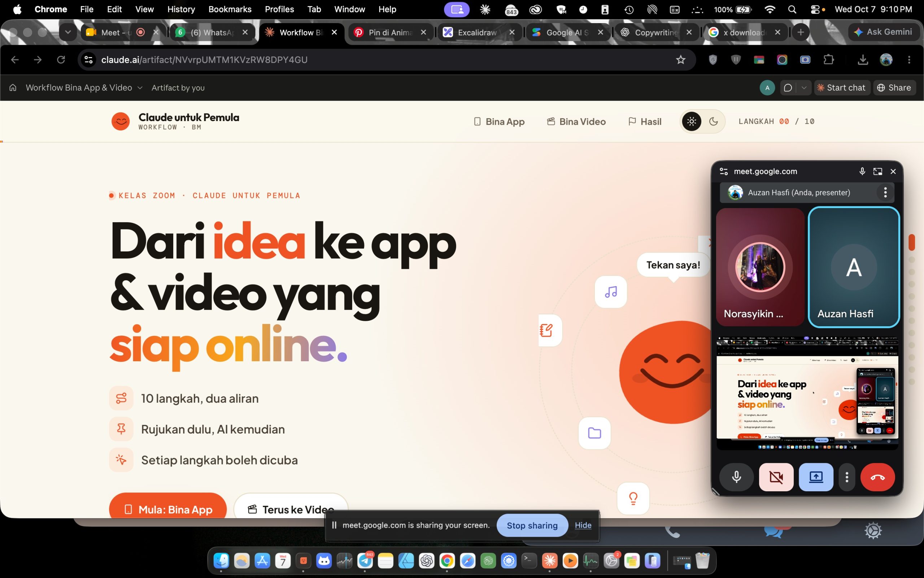924x578 pixels.
Task: Toggle screen presenting button in Meet
Action: (x=816, y=477)
